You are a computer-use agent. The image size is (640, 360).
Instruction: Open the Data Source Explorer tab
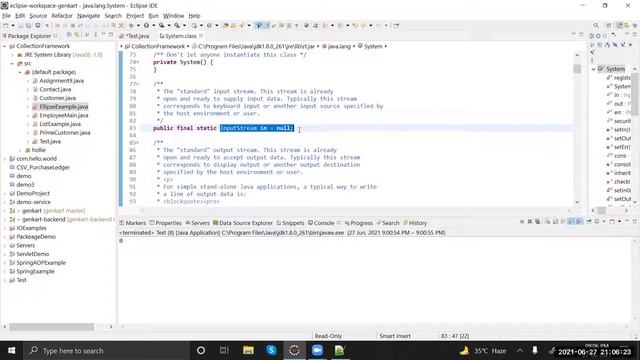click(242, 223)
